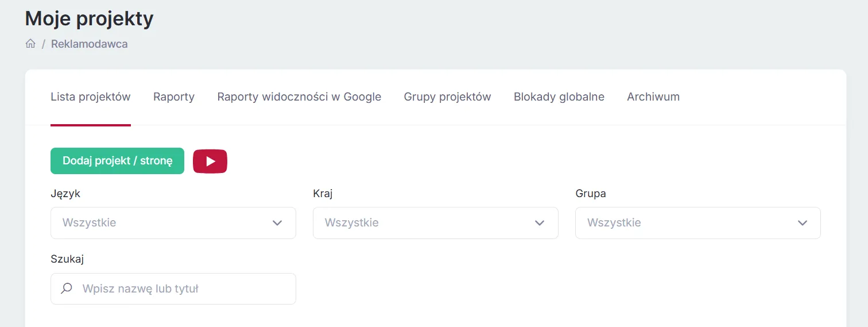Open the Archiwum tab

(x=653, y=97)
